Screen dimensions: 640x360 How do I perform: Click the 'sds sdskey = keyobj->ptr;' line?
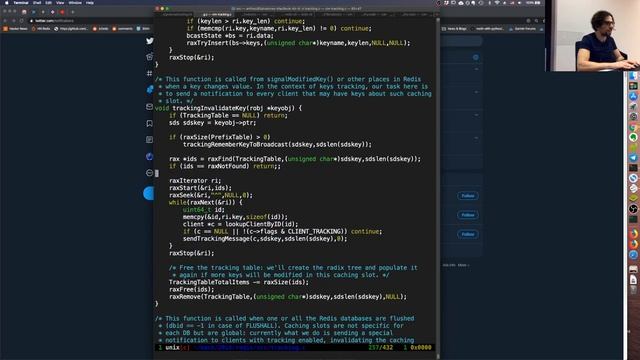pos(213,122)
